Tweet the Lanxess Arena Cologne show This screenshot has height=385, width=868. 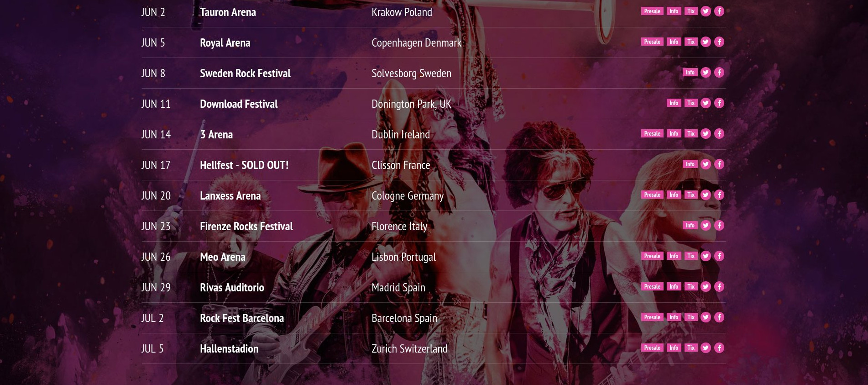click(706, 195)
